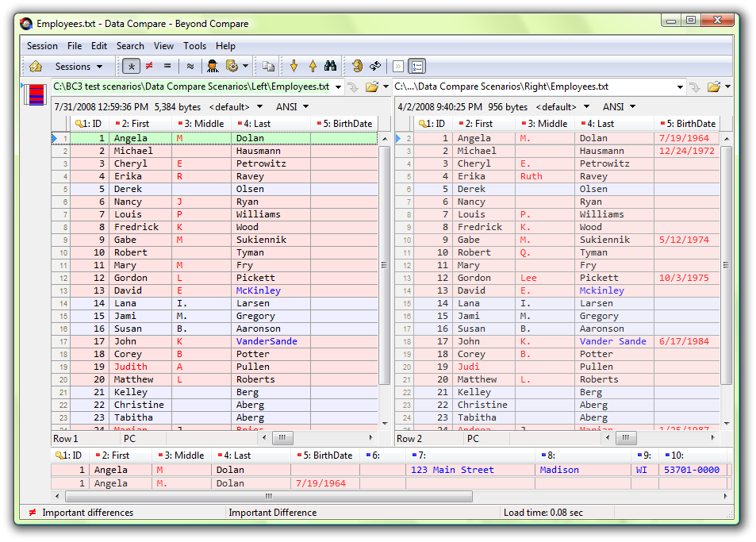Expand left file path history dropdown
The width and height of the screenshot is (756, 542).
339,87
